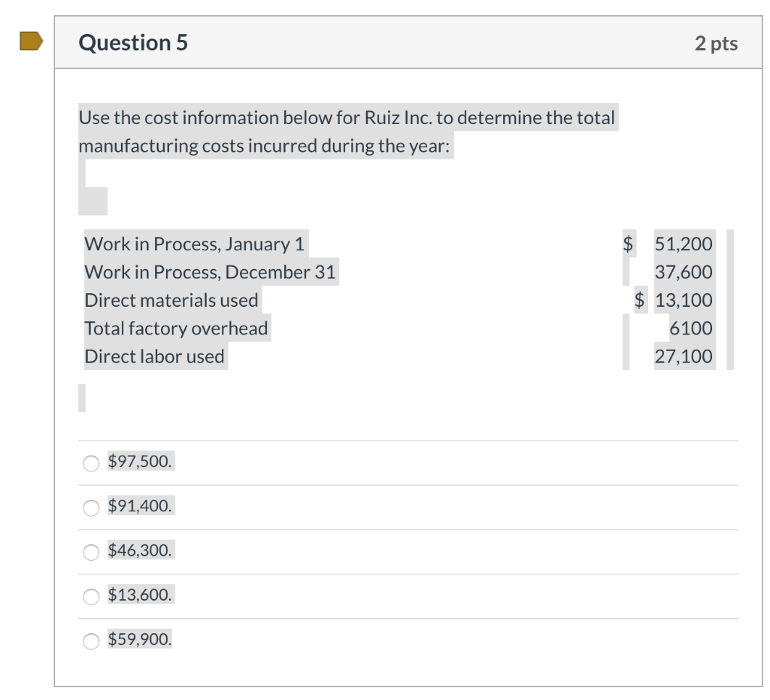Screen dimensions: 770x700
Task: Click the Total factory overhead label
Action: [x=176, y=328]
